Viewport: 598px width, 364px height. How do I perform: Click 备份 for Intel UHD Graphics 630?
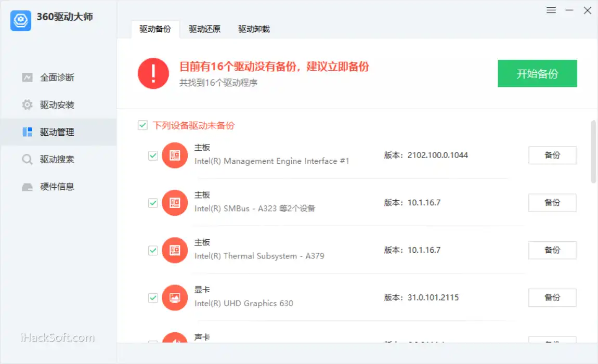tap(552, 297)
